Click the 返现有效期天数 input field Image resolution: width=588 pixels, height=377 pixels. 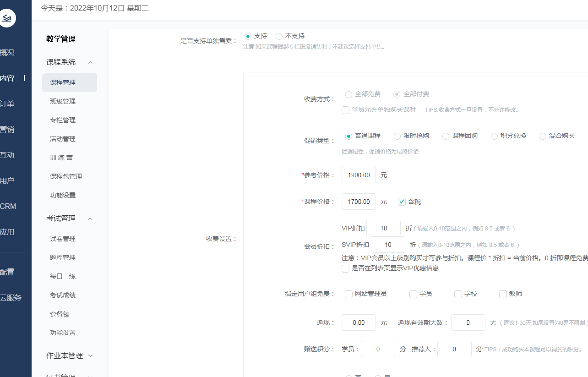(468, 322)
